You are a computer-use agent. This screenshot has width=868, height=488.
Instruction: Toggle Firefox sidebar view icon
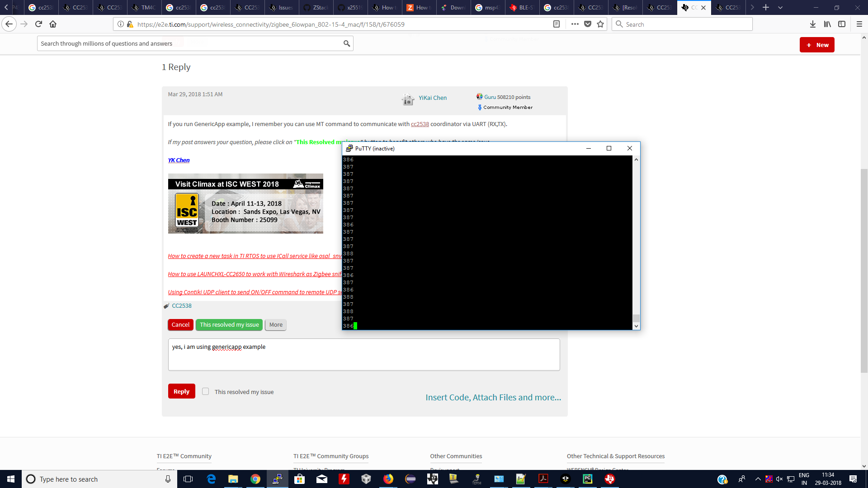[x=841, y=24]
